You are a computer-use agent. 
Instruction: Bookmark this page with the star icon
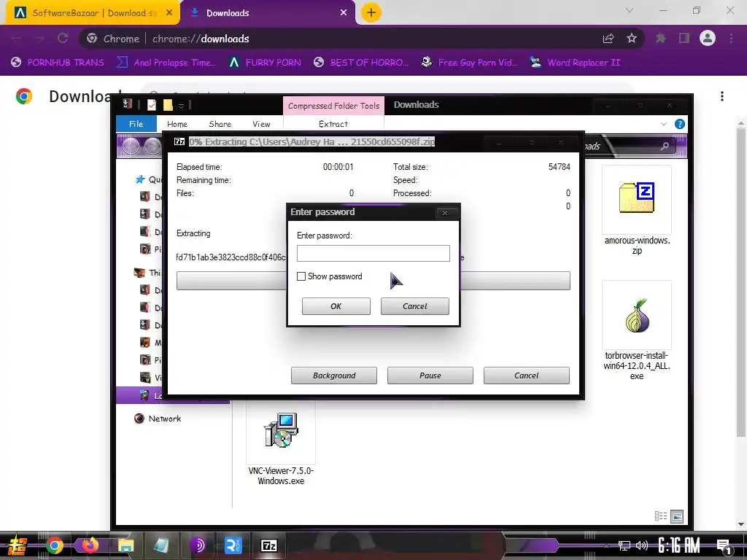click(632, 39)
